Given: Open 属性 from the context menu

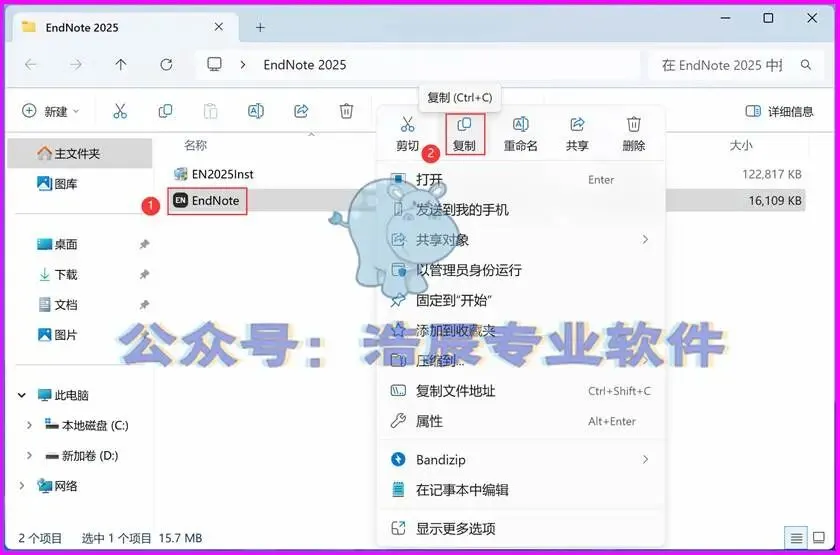Looking at the screenshot, I should 521,421.
